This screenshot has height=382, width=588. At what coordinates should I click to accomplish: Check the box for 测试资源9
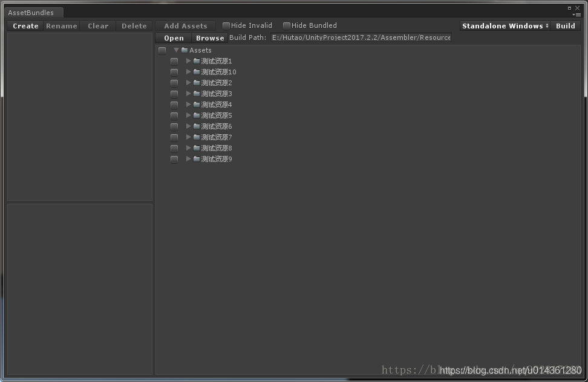point(174,159)
